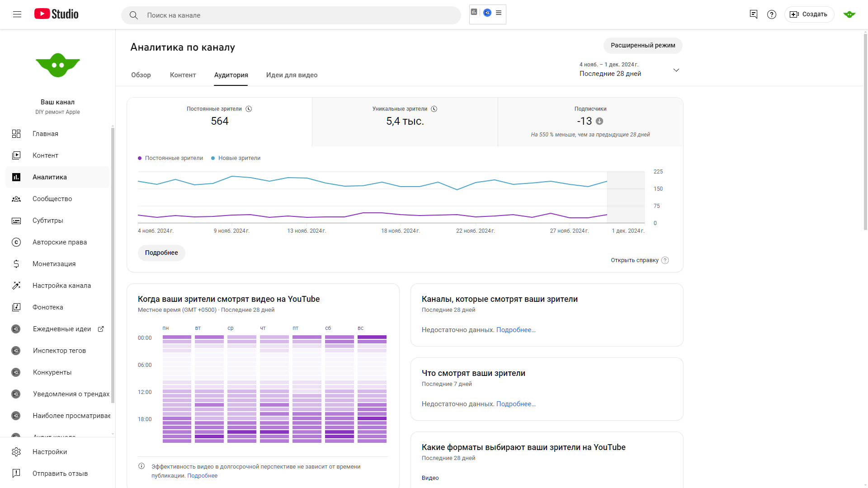Select the Постоянные зрители metric card

pos(220,122)
